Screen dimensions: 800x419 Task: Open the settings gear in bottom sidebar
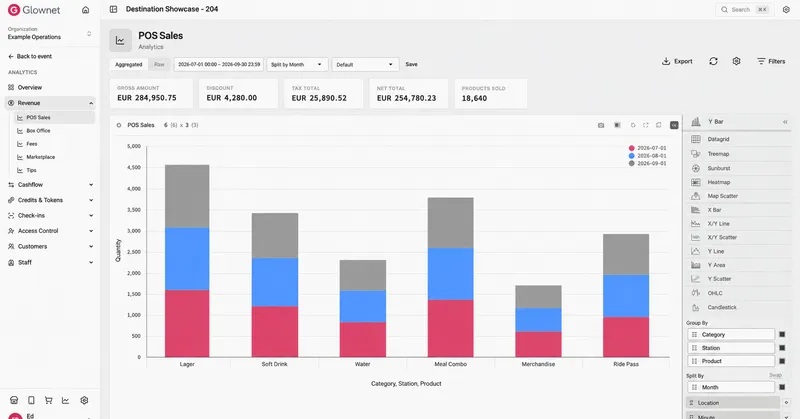84,401
